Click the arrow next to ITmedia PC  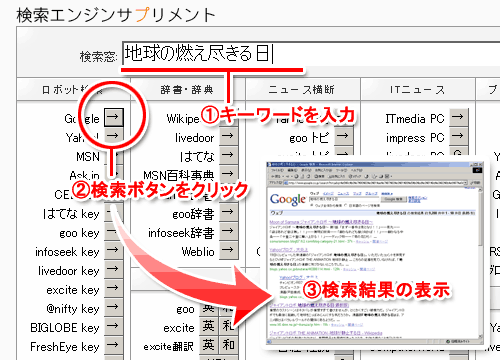click(x=459, y=117)
